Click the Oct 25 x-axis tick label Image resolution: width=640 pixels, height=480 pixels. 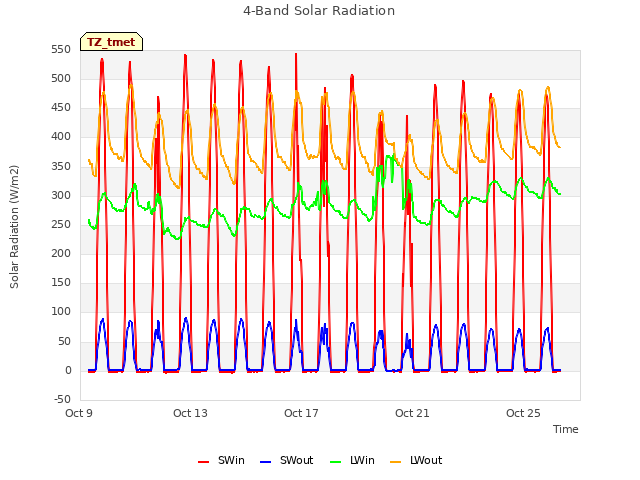(x=523, y=413)
